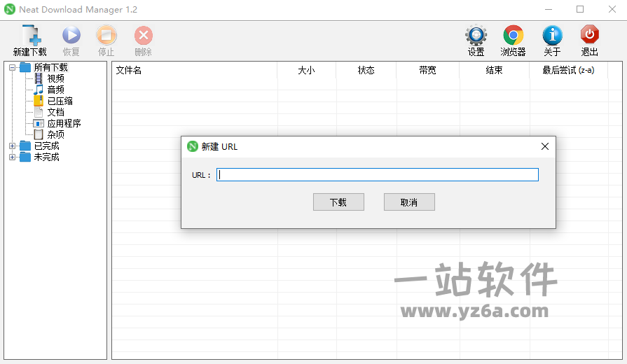This screenshot has width=627, height=364.
Task: Select 音频 category label
Action: pyautogui.click(x=55, y=90)
